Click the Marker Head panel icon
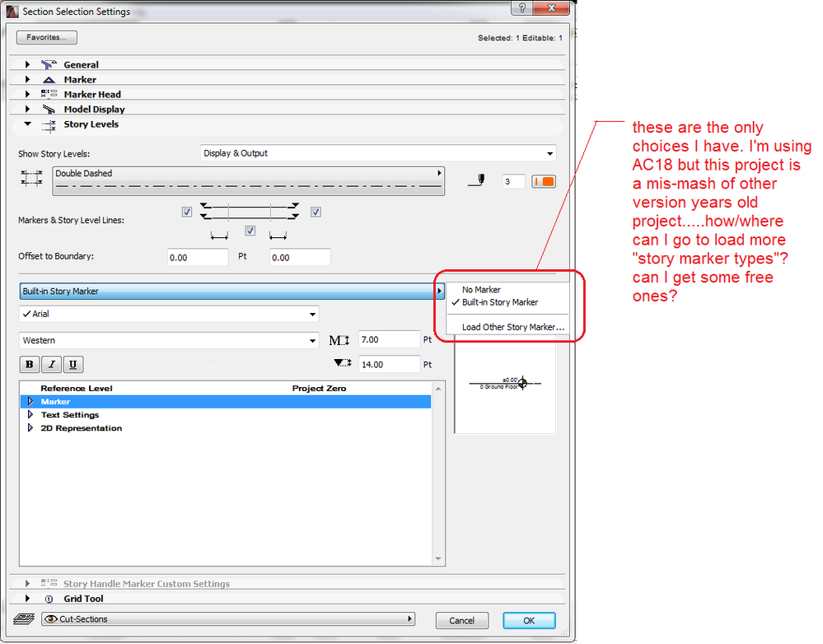The image size is (823, 644). [x=49, y=94]
